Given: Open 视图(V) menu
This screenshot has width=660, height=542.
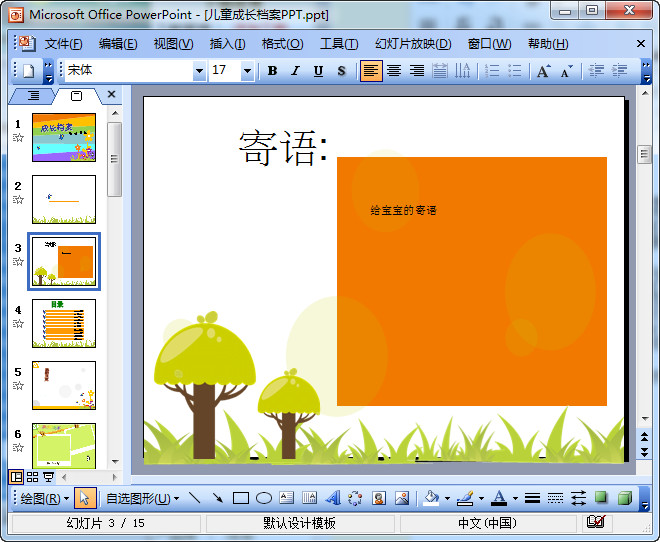Looking at the screenshot, I should click(173, 44).
